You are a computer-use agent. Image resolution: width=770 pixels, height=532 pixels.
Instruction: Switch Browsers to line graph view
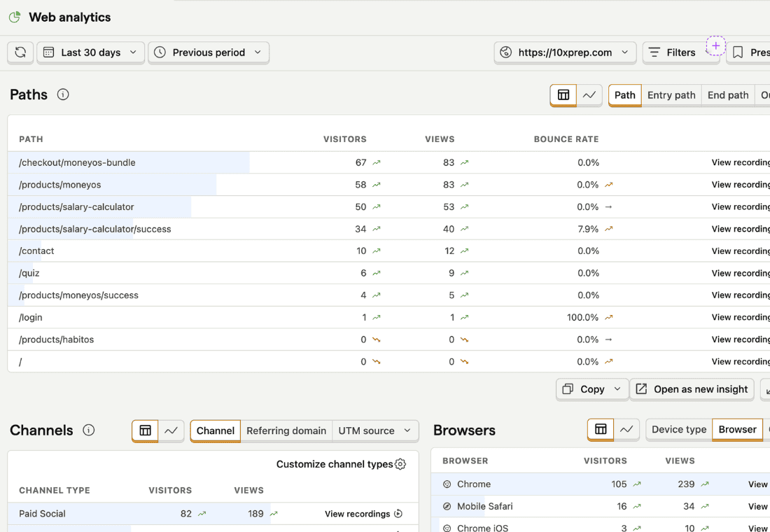pyautogui.click(x=626, y=429)
